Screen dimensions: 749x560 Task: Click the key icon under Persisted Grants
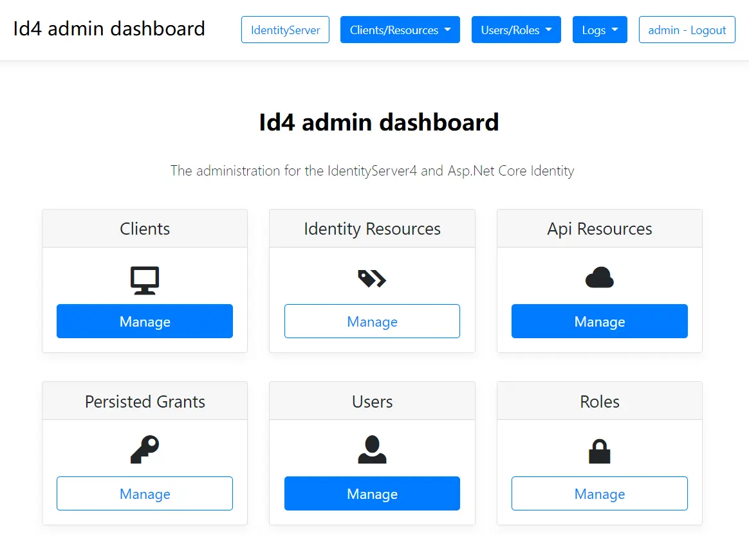tap(145, 449)
